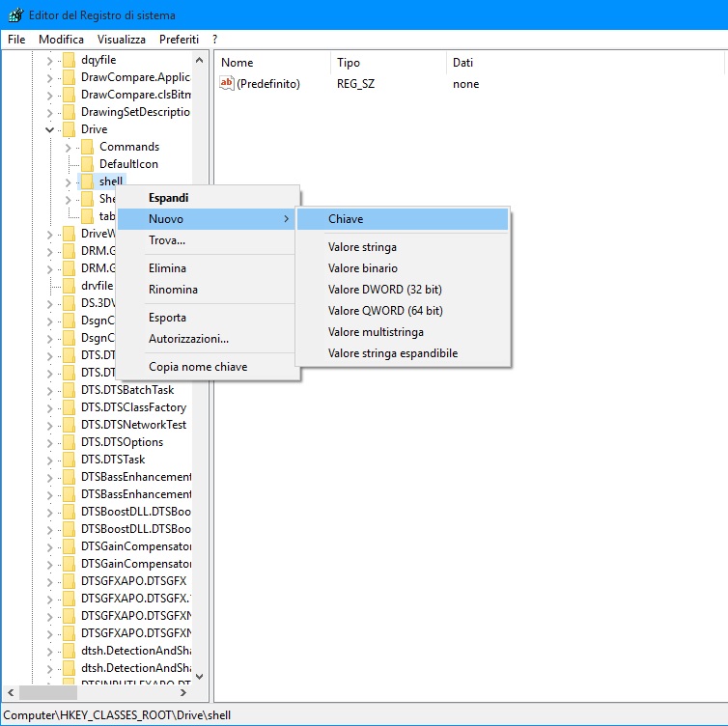Click the Registry Editor app icon in title bar
Image resolution: width=728 pixels, height=726 pixels.
click(12, 15)
